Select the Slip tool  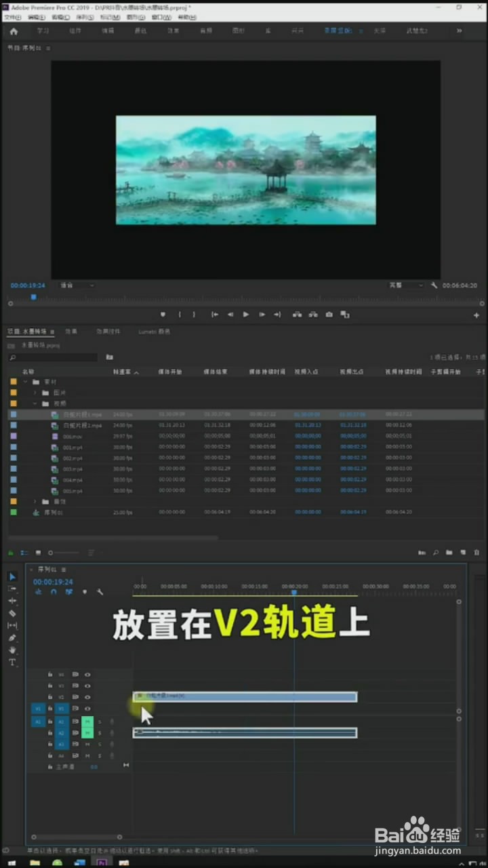tap(12, 625)
